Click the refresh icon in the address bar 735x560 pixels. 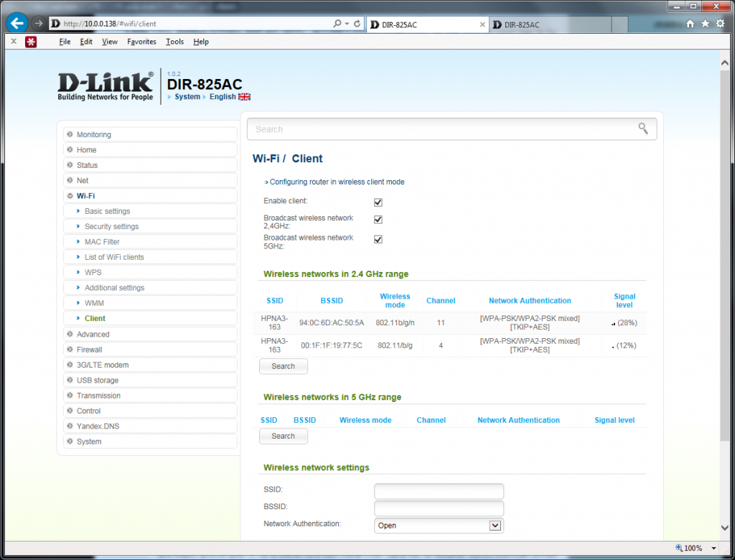(x=357, y=24)
